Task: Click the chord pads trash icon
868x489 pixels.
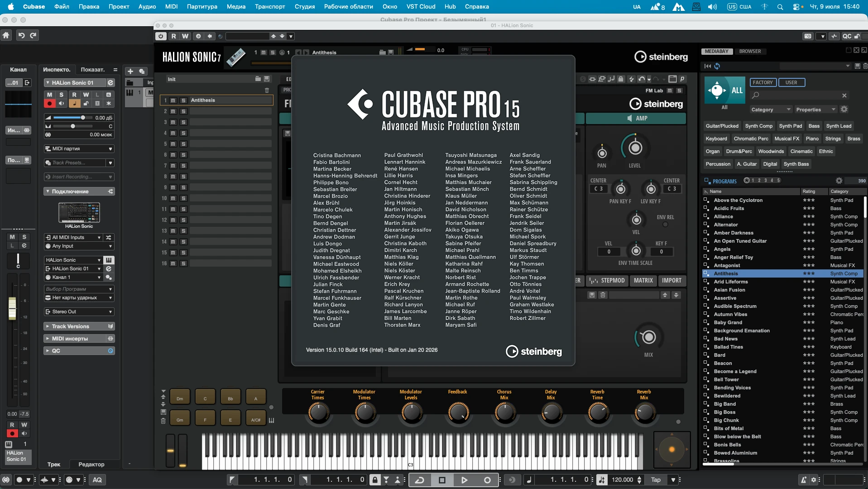Action: point(163,421)
